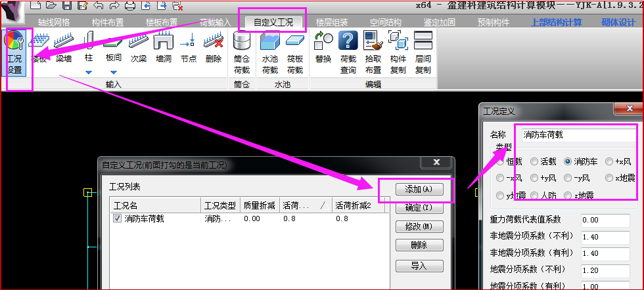Select the 梁墙 load tool
This screenshot has width=644, height=290.
64,51
